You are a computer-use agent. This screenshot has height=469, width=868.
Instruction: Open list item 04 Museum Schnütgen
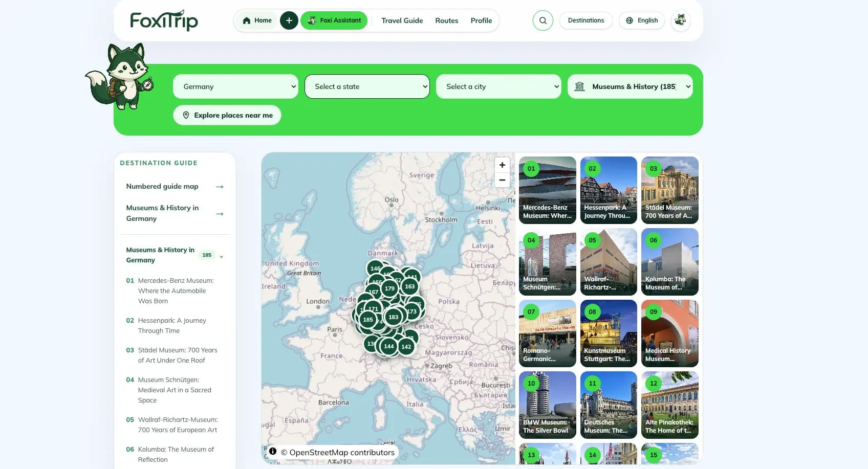pyautogui.click(x=174, y=390)
